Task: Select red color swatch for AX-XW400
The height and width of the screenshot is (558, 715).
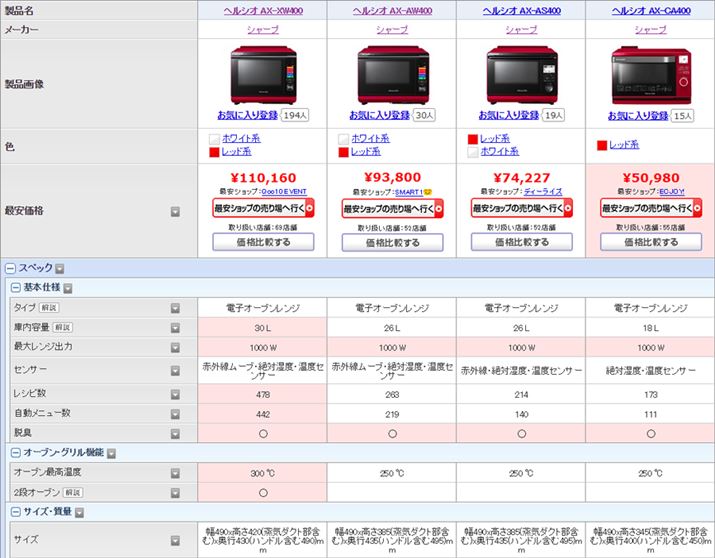Action: point(214,152)
